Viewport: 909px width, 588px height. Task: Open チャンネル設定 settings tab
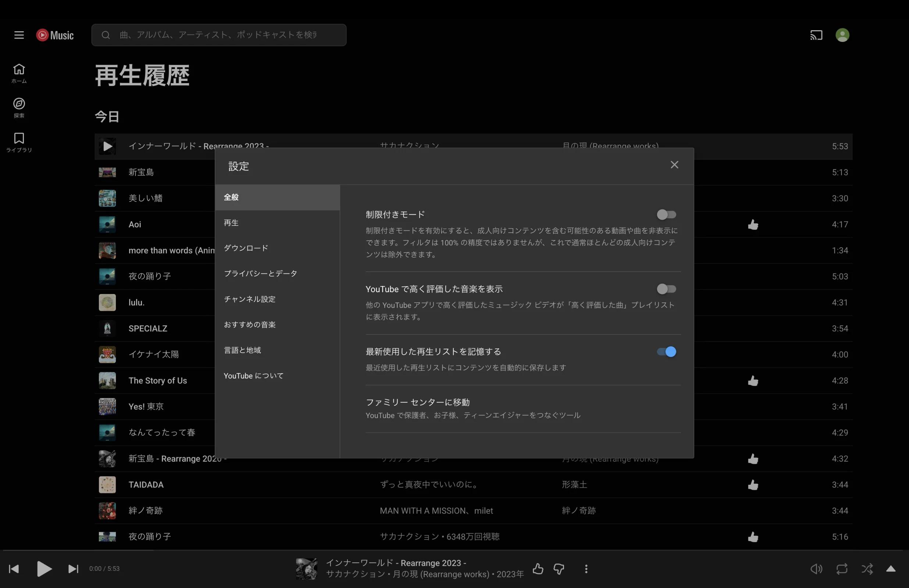(x=277, y=300)
